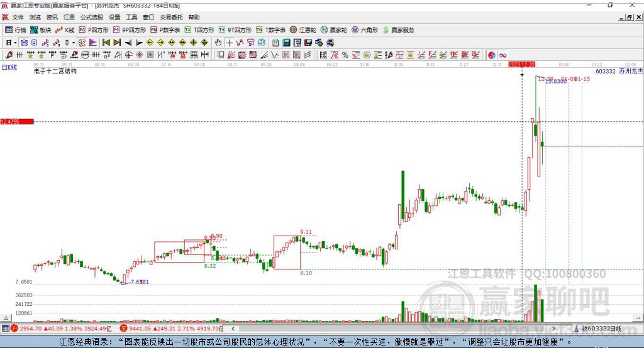Switch to the K线 chart view
The height and width of the screenshot is (348, 644).
65,30
